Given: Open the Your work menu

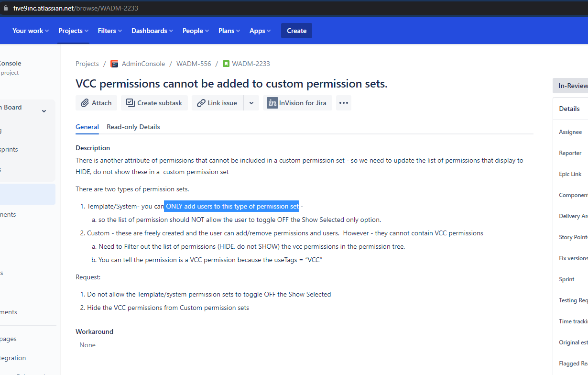Looking at the screenshot, I should [x=31, y=31].
